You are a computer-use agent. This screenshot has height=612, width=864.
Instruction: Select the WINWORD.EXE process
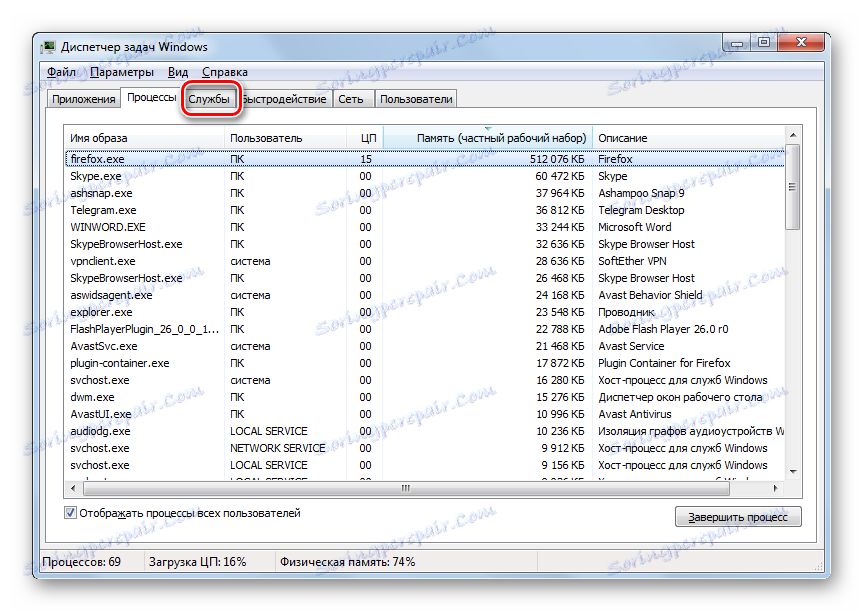pyautogui.click(x=424, y=228)
